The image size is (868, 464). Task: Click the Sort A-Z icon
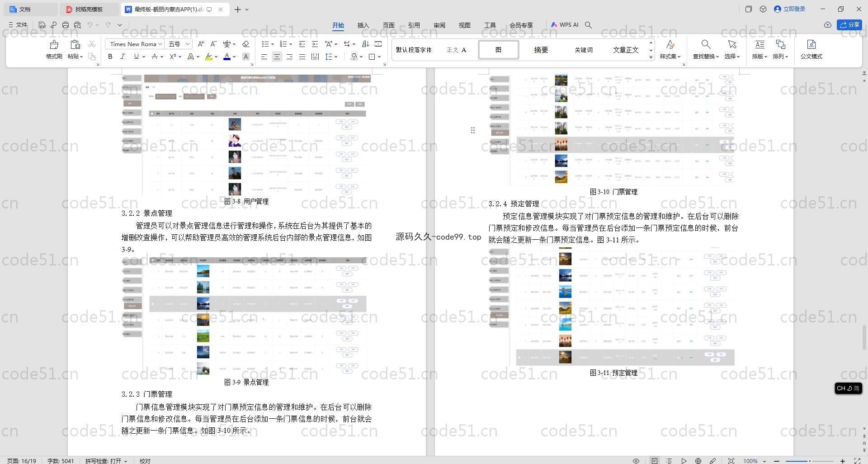(366, 44)
